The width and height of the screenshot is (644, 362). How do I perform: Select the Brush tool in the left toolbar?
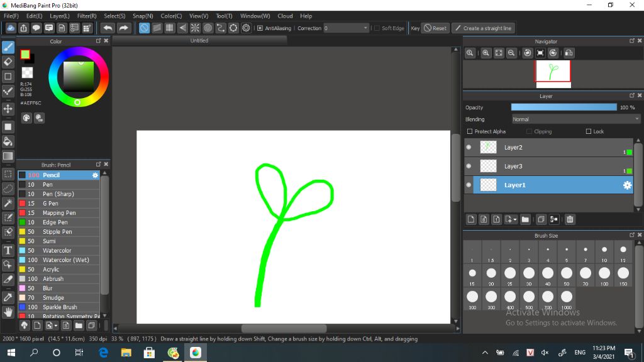[8, 47]
